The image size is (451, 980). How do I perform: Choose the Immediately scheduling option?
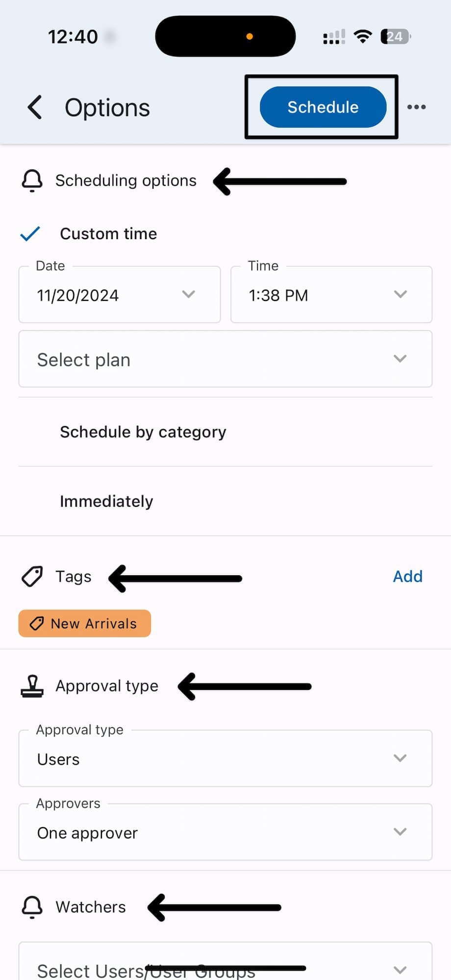106,501
